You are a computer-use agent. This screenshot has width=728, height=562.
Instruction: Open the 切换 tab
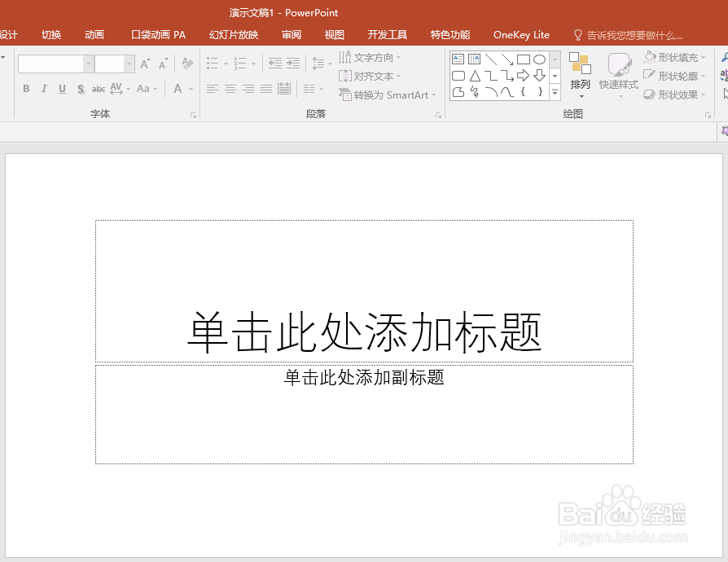(51, 35)
